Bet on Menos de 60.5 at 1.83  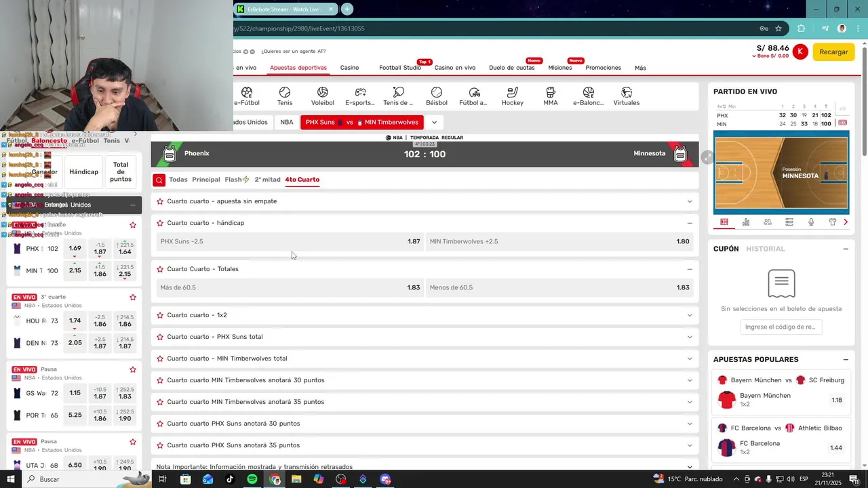[x=559, y=287]
